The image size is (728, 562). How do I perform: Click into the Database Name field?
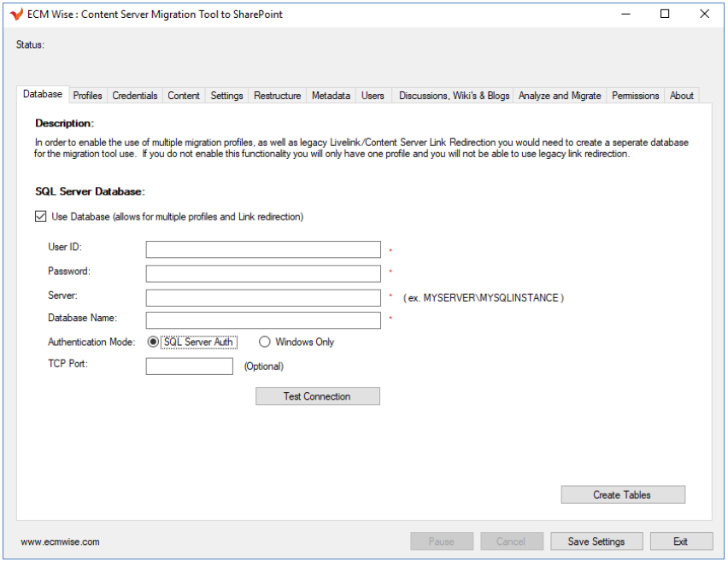point(263,320)
